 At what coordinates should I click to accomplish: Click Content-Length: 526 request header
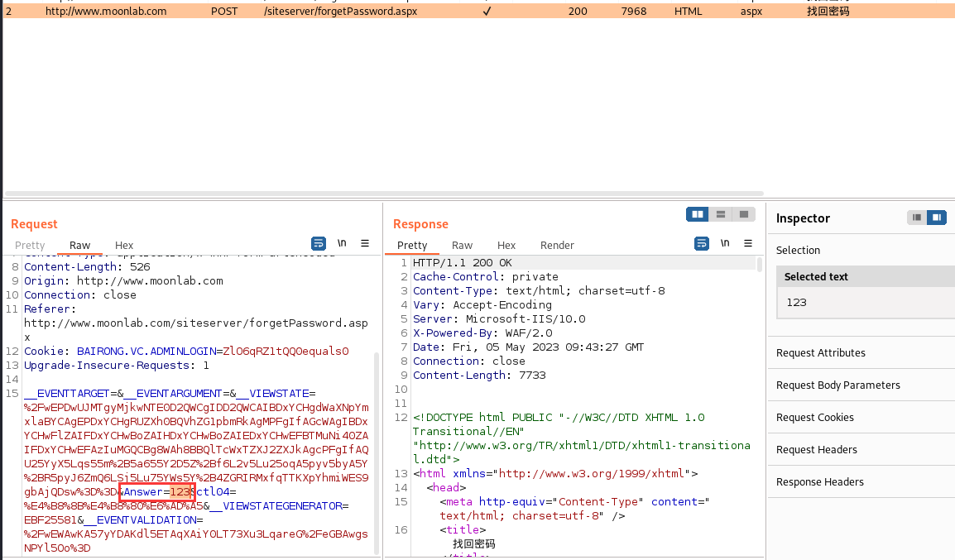[87, 266]
